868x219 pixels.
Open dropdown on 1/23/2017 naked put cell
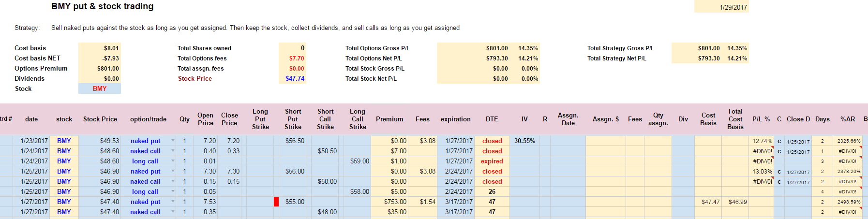(173, 141)
